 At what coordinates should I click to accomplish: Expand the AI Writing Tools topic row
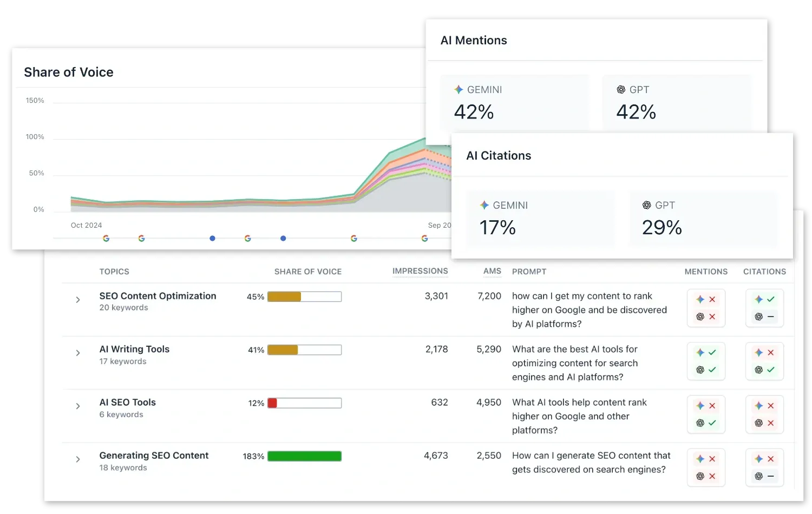(x=77, y=353)
